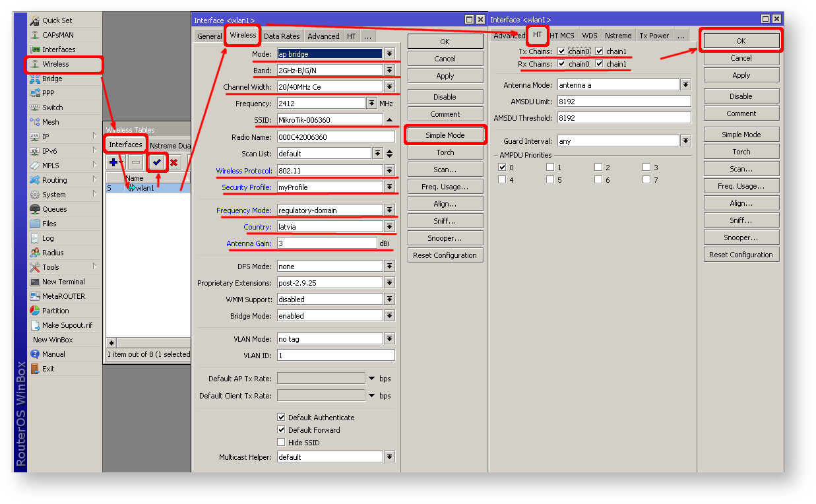Image resolution: width=816 pixels, height=504 pixels.
Task: Open New Terminal from the sidebar
Action: pos(63,282)
